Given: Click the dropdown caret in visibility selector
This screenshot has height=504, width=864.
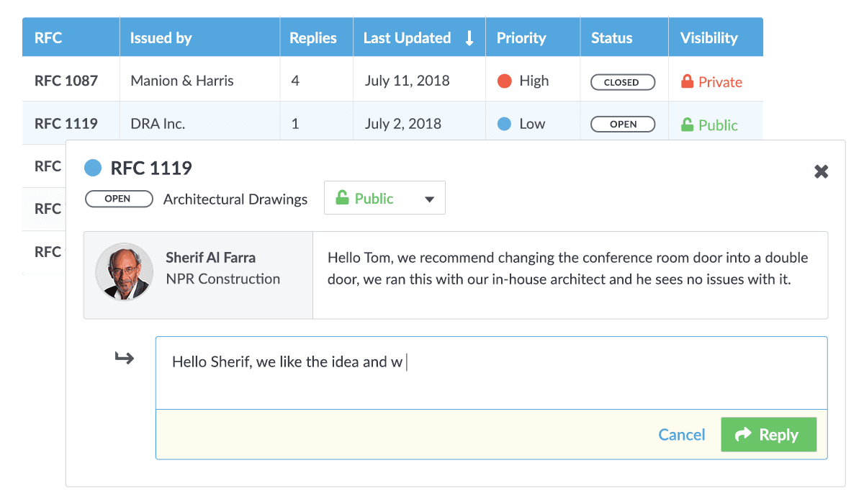Looking at the screenshot, I should click(x=429, y=199).
